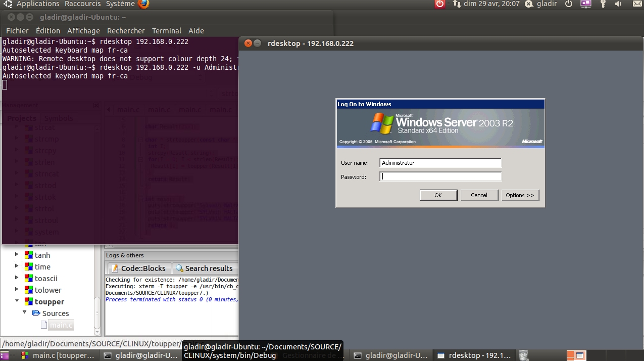Collapse the toupper project tree node

coord(17,301)
